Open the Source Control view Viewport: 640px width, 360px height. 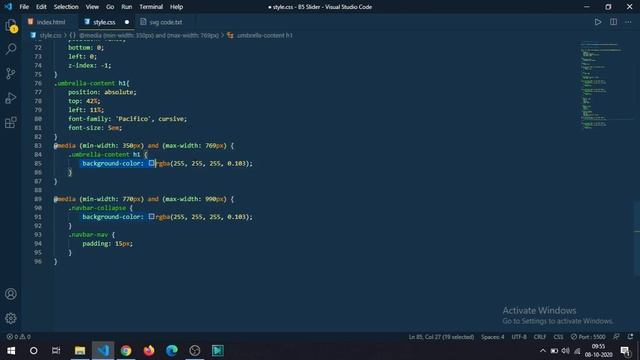11,73
